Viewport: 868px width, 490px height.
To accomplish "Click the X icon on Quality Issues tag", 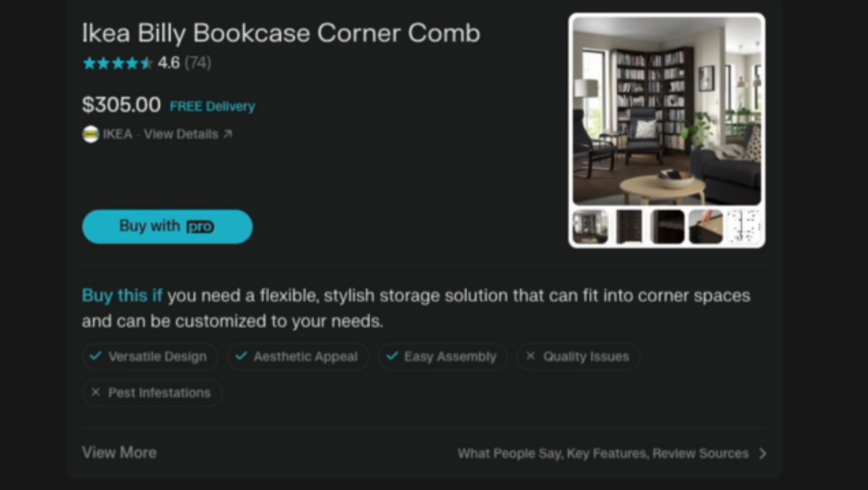I will point(530,356).
